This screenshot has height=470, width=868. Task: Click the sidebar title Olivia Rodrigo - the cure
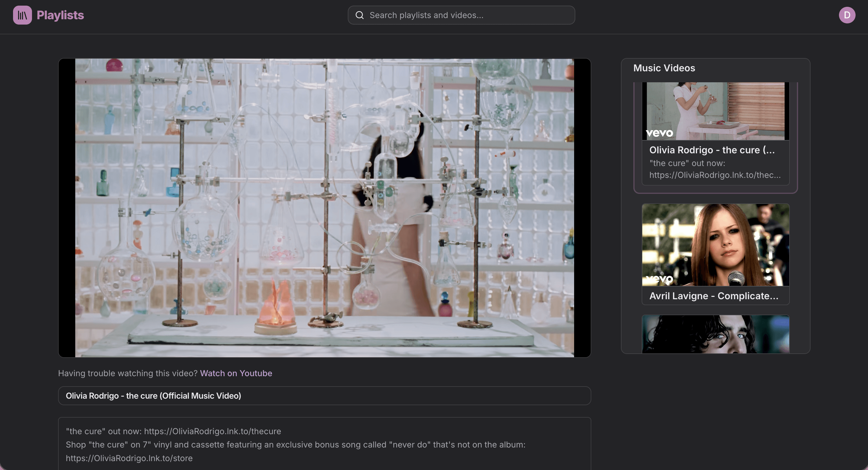pos(712,150)
